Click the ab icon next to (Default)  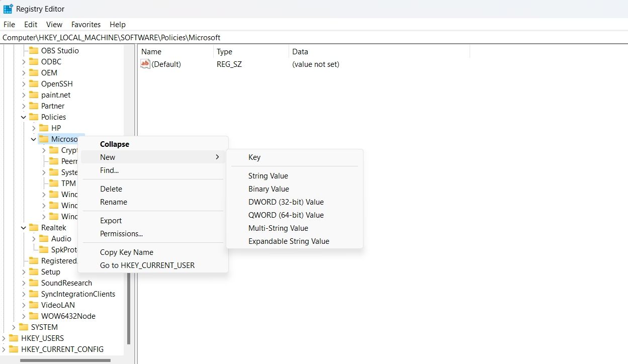point(144,64)
